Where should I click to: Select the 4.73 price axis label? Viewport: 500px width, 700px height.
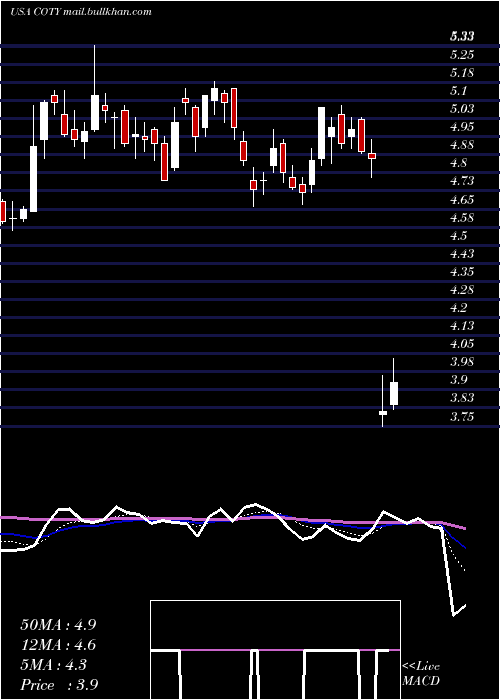coord(462,181)
